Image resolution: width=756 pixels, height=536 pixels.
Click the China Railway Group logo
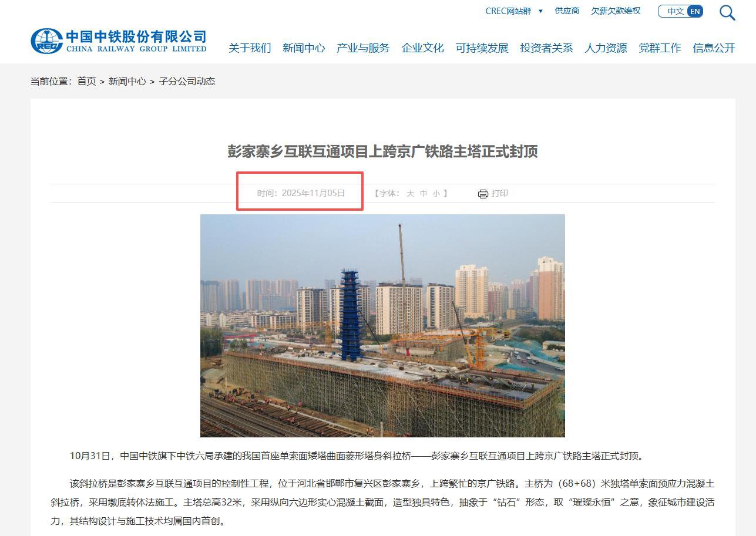click(x=119, y=41)
